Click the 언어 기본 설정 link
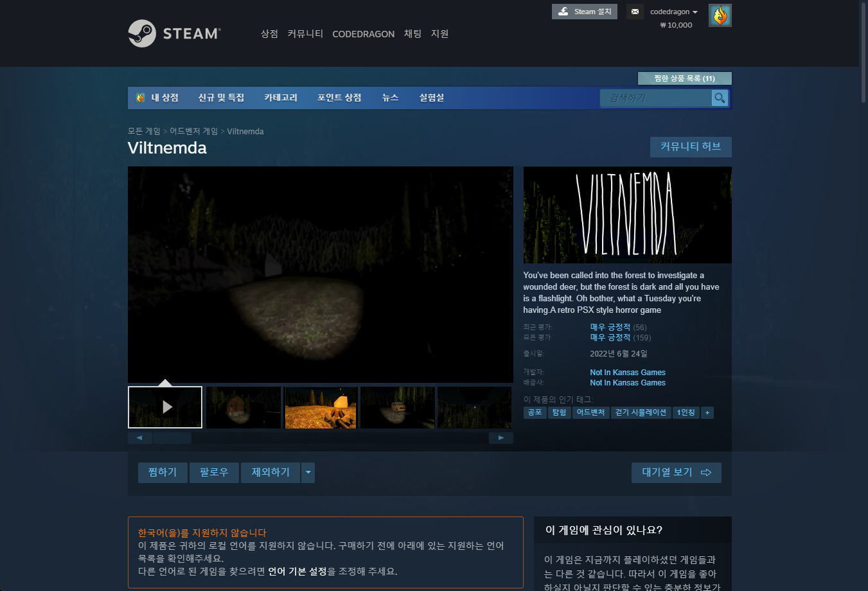 297,571
